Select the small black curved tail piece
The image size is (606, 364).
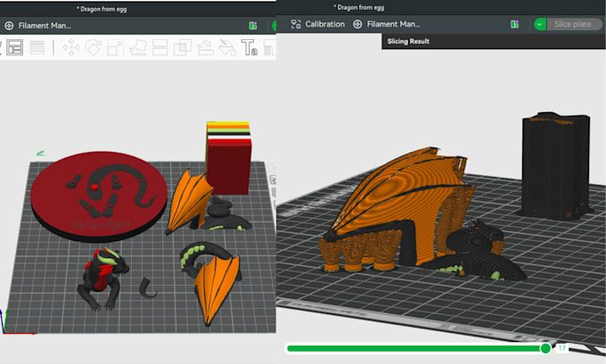point(147,288)
